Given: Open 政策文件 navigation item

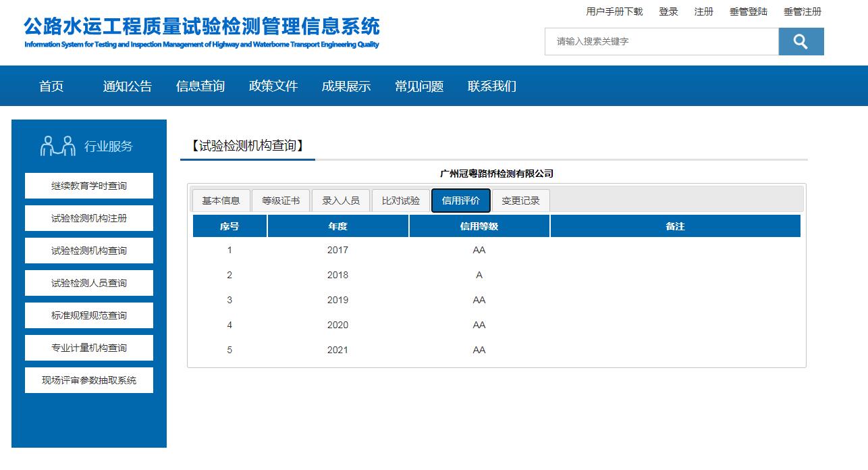Looking at the screenshot, I should coord(273,86).
